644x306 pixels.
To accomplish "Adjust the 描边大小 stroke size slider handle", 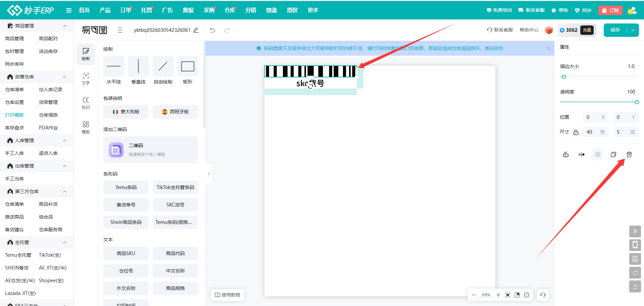I will click(564, 77).
